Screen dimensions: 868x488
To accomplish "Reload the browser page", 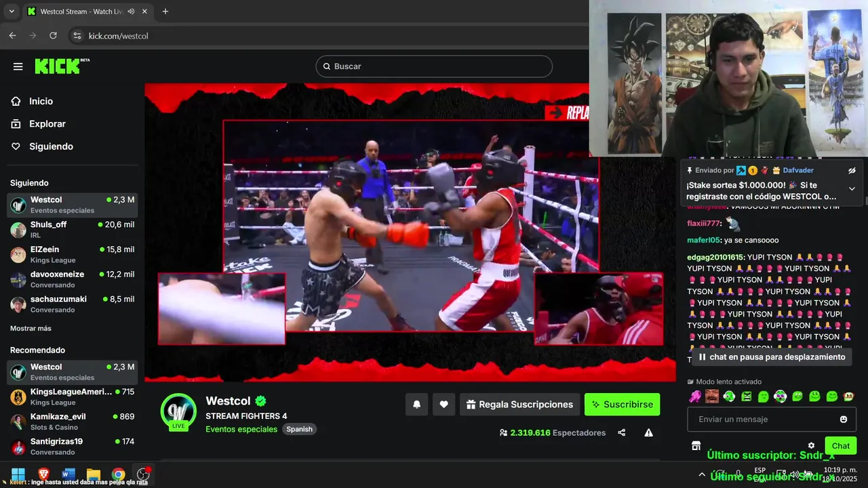I will tap(53, 36).
